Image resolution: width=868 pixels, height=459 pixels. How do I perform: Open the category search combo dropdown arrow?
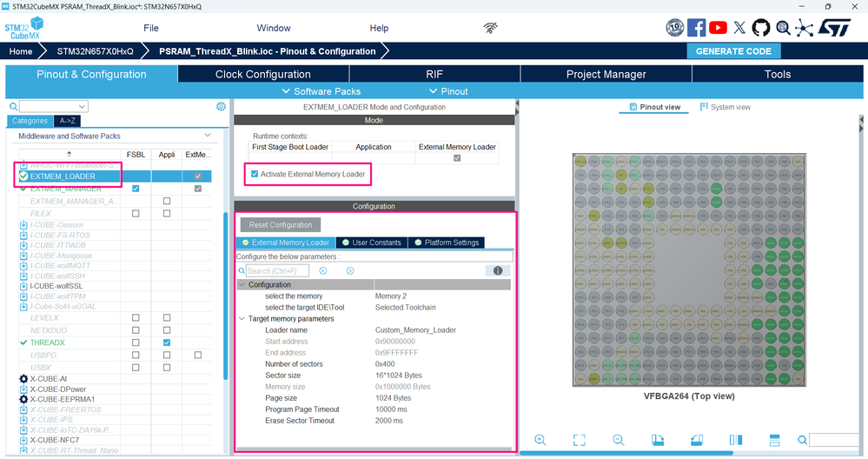click(x=82, y=106)
